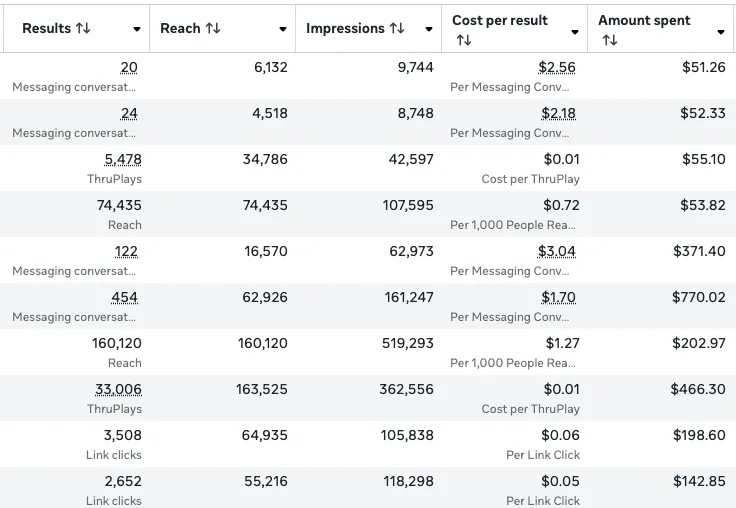Open the Cost per result dropdown
The image size is (736, 508).
click(x=575, y=32)
